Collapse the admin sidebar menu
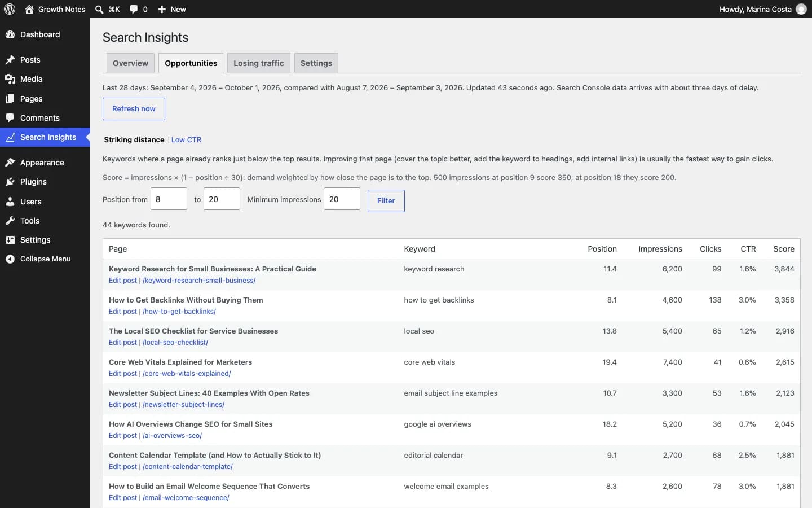This screenshot has width=812, height=508. (45, 259)
